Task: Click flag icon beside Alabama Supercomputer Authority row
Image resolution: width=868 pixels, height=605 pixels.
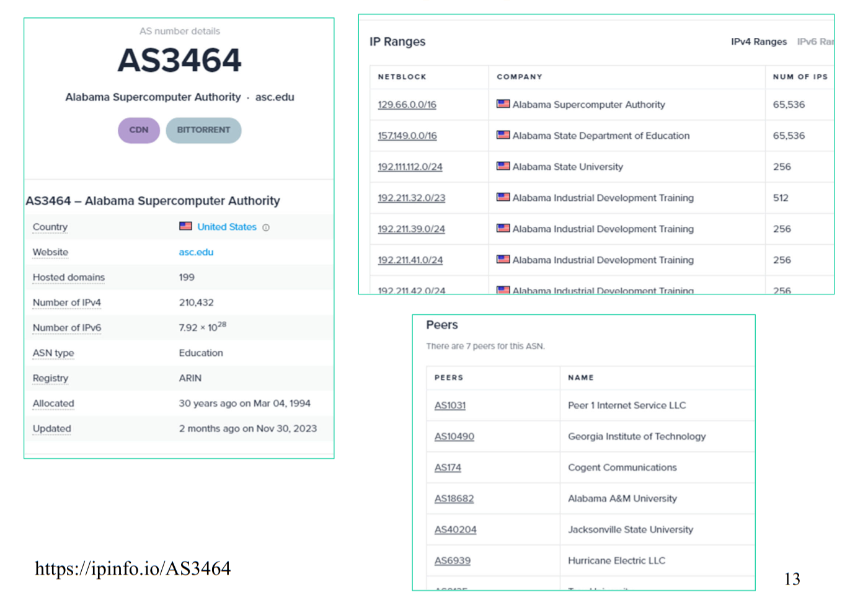Action: pyautogui.click(x=503, y=104)
